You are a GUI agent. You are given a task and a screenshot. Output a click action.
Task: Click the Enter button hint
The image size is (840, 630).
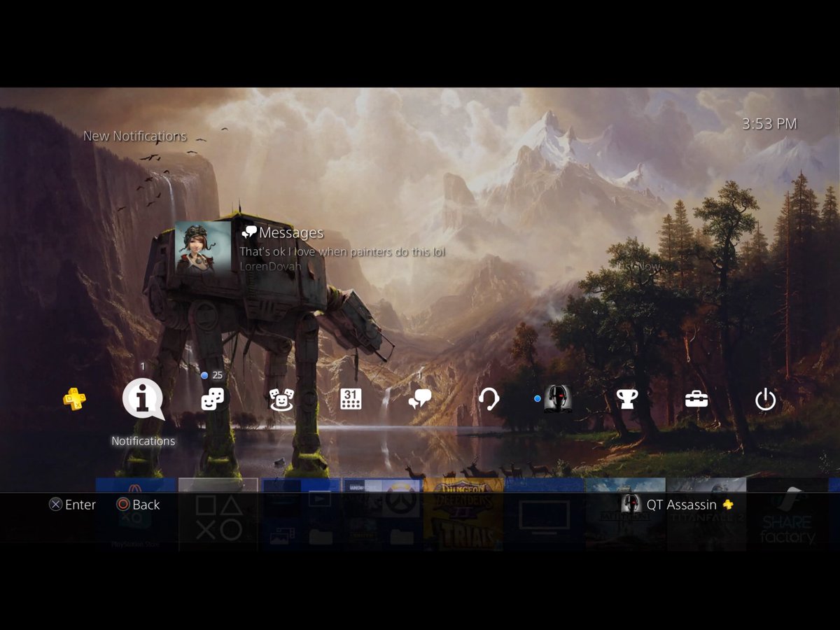coord(72,505)
